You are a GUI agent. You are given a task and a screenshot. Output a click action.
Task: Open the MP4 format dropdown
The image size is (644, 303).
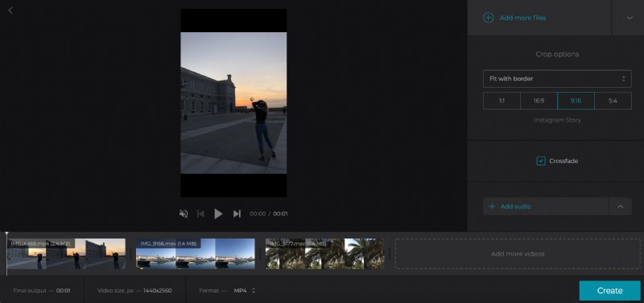click(x=244, y=290)
